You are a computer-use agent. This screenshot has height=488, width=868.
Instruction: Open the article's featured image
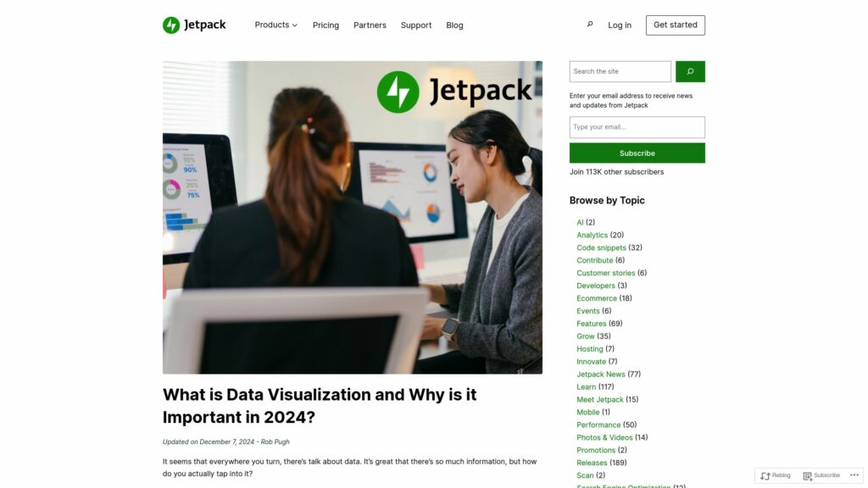tap(353, 218)
